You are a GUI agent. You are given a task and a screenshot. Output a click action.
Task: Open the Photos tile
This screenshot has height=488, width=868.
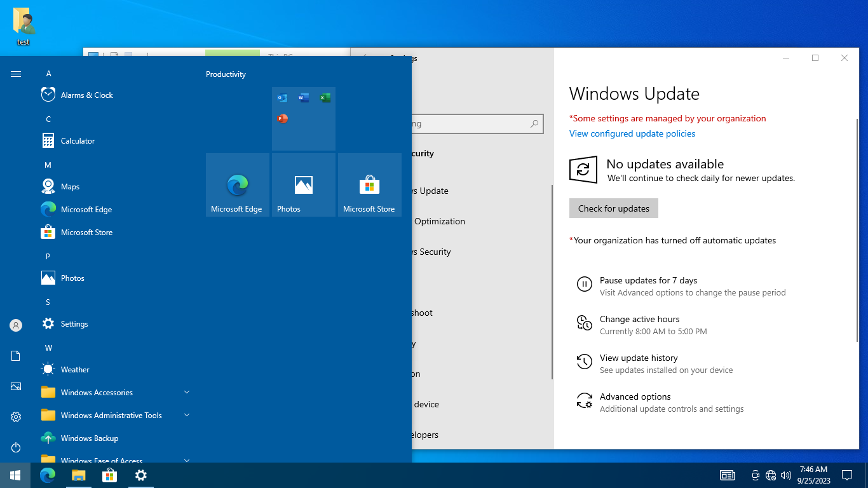pos(304,185)
